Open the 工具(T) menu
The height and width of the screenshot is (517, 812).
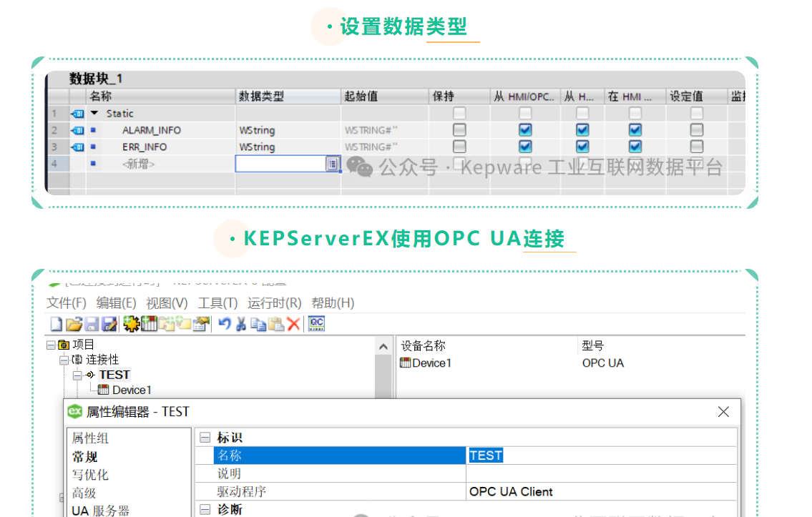(x=217, y=303)
